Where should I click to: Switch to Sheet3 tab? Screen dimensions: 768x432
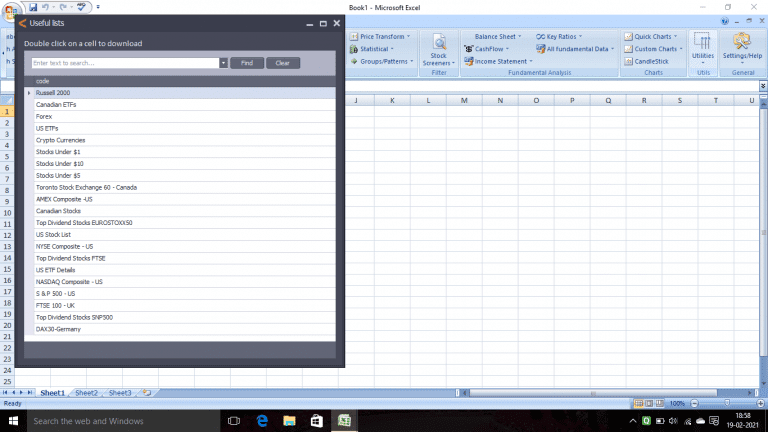[x=120, y=393]
